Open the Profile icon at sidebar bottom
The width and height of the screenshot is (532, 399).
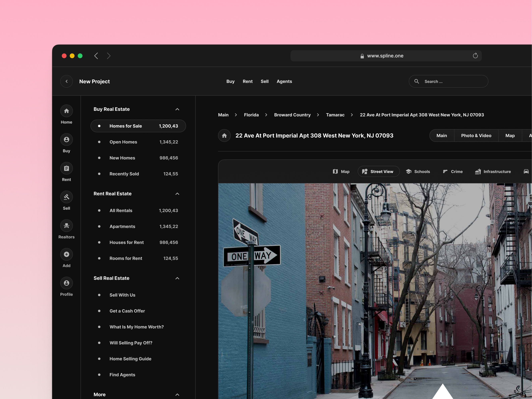point(66,283)
